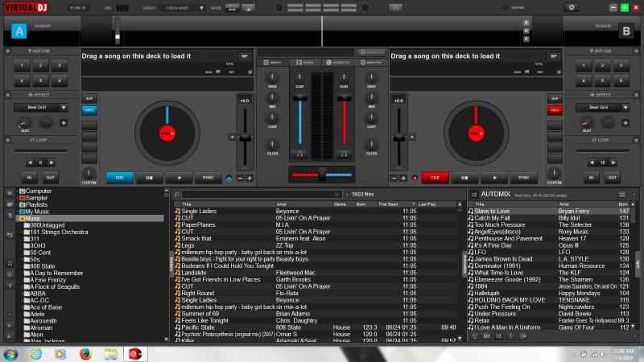Open the Beat Grid effect dropdown on deck A
Screen dimensions: 644x362
click(x=64, y=108)
